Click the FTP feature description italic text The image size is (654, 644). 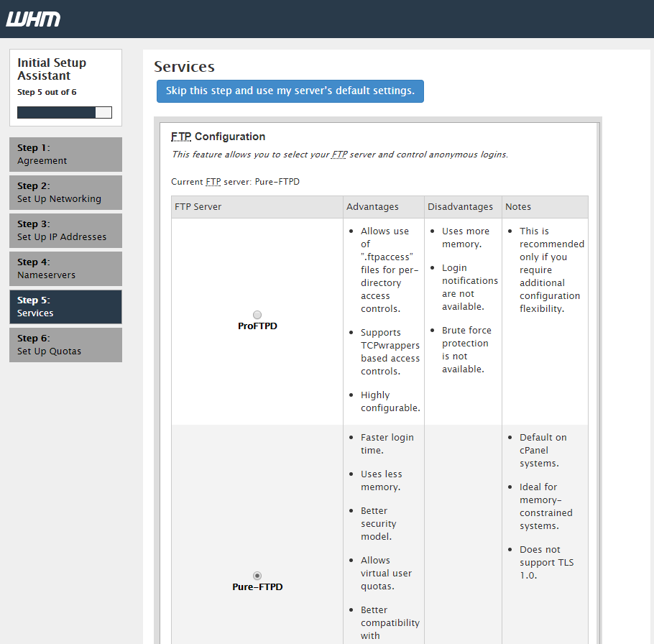tap(340, 155)
